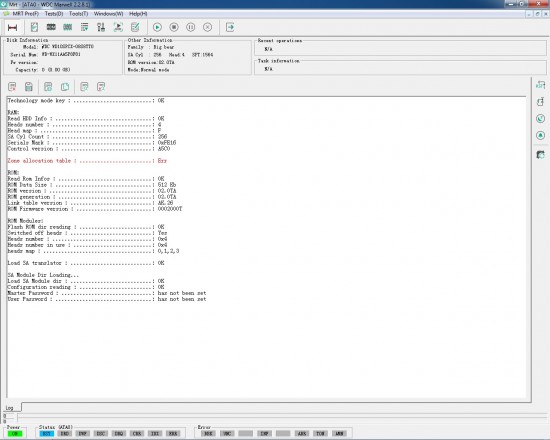The image size is (550, 440).
Task: Click the edit checklist toolbar icon
Action: click(x=135, y=27)
